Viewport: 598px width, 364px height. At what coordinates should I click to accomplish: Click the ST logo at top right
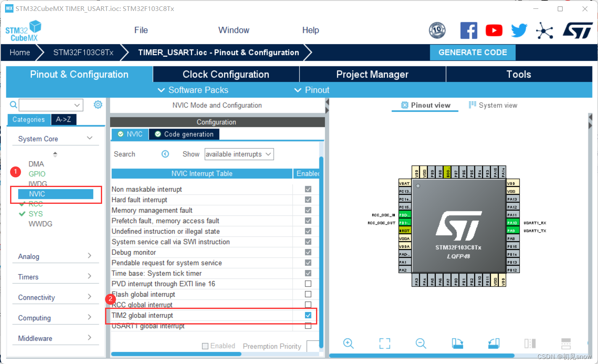click(x=578, y=31)
